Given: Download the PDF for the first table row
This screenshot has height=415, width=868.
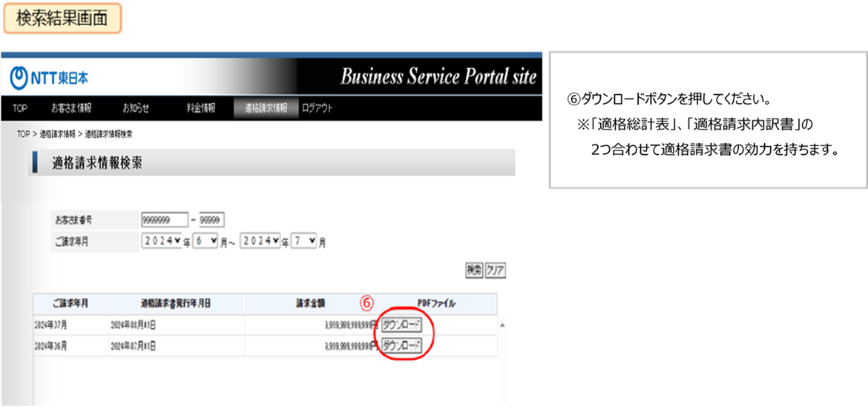Looking at the screenshot, I should click(x=401, y=325).
